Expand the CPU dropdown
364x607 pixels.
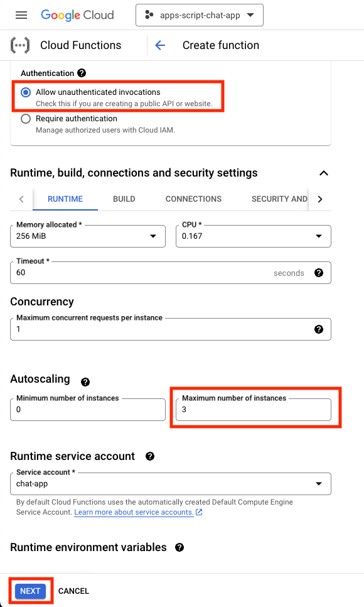pos(254,236)
